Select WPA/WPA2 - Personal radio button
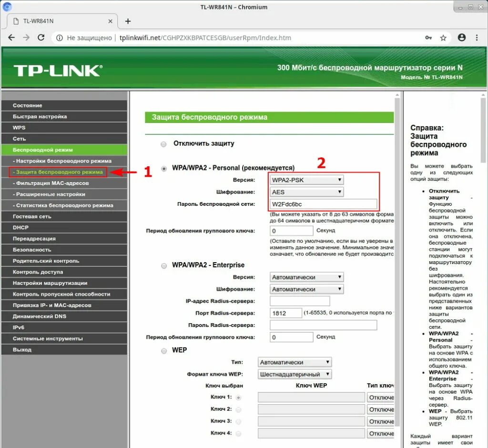The image size is (488, 448). [x=164, y=168]
